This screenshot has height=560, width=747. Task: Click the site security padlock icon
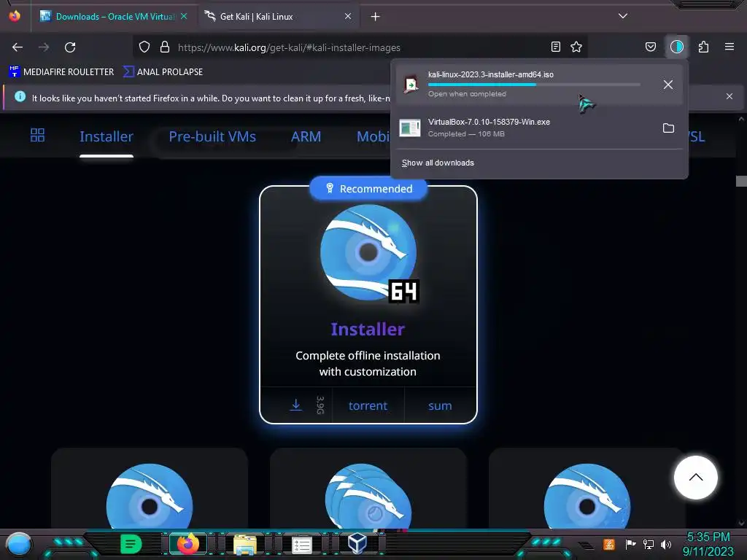[165, 47]
